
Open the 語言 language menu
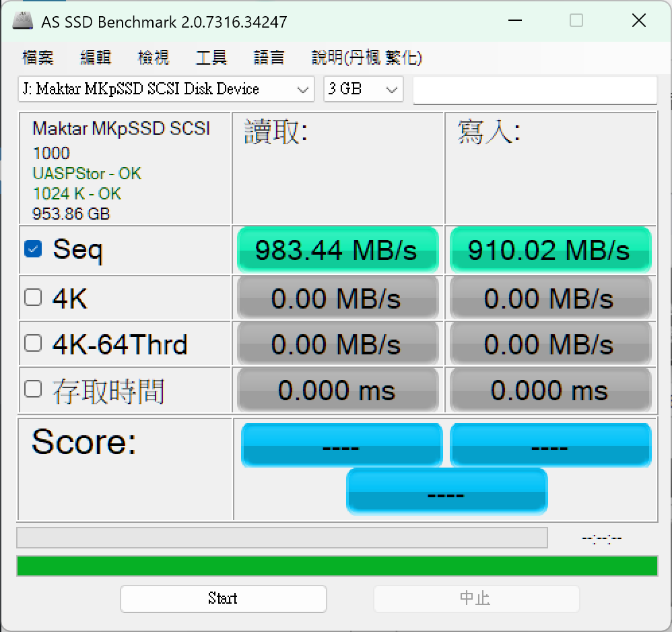269,58
